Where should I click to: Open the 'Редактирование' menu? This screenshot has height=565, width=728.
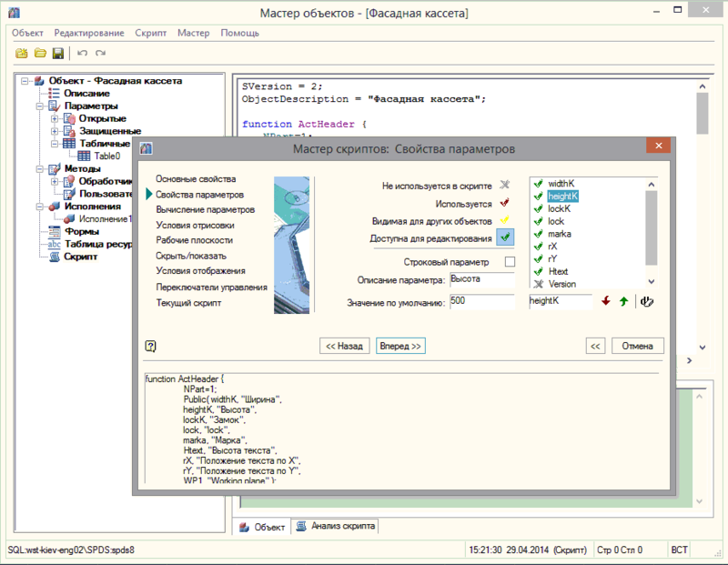coord(89,33)
